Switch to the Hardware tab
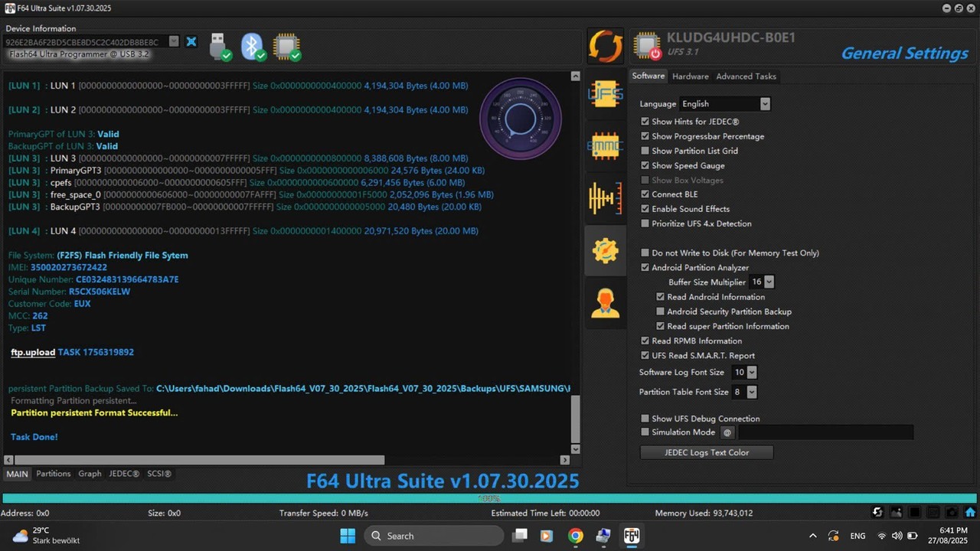This screenshot has width=980, height=551. pyautogui.click(x=691, y=77)
